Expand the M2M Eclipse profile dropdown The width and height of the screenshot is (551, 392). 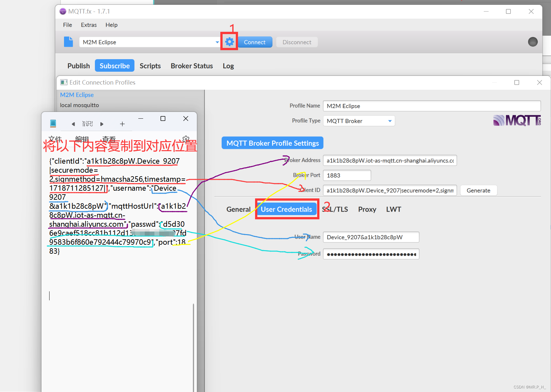[217, 42]
